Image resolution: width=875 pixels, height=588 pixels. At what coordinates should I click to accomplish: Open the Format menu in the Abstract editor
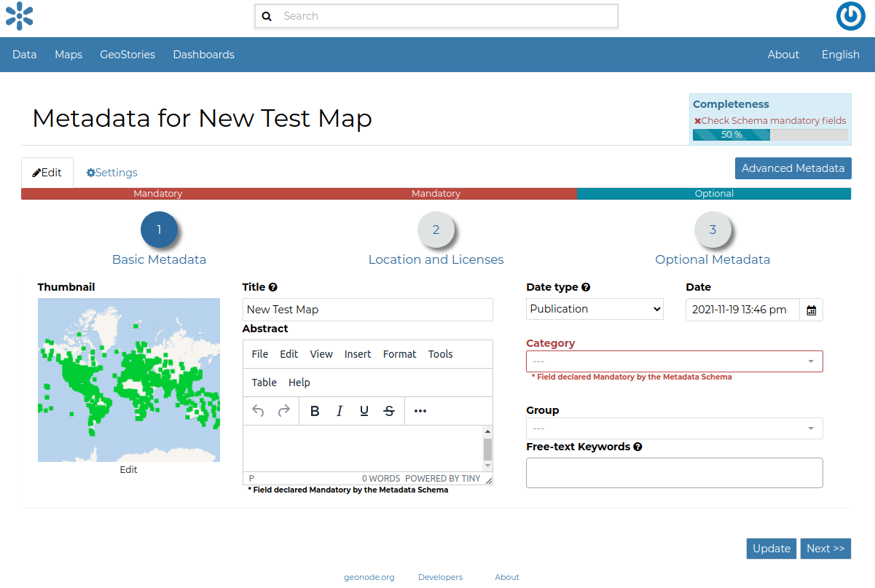(399, 353)
